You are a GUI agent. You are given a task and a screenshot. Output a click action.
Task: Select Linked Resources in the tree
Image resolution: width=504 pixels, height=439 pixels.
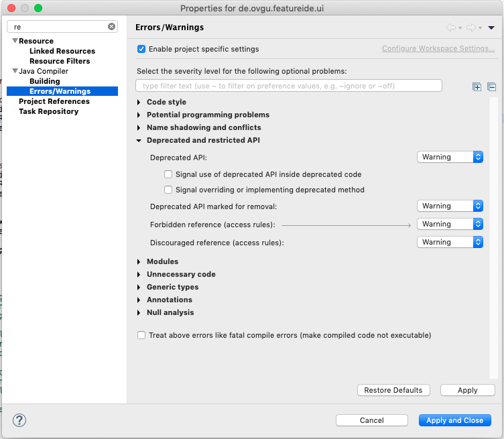click(62, 51)
